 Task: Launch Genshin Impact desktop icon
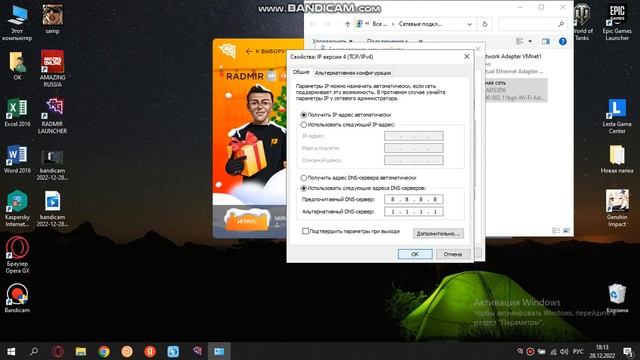click(x=617, y=208)
